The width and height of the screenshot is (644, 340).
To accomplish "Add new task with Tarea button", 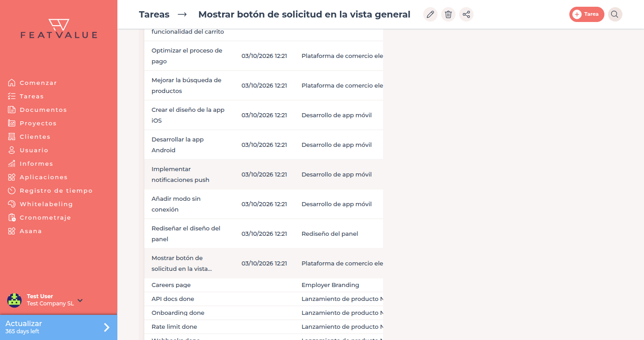I will point(586,14).
